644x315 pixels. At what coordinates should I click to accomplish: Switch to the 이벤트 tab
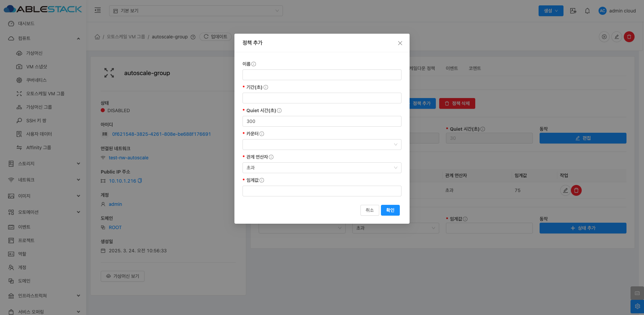pos(452,68)
